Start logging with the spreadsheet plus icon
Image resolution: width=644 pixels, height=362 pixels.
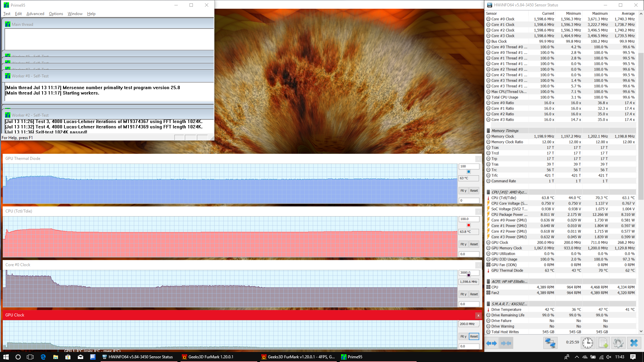(603, 343)
